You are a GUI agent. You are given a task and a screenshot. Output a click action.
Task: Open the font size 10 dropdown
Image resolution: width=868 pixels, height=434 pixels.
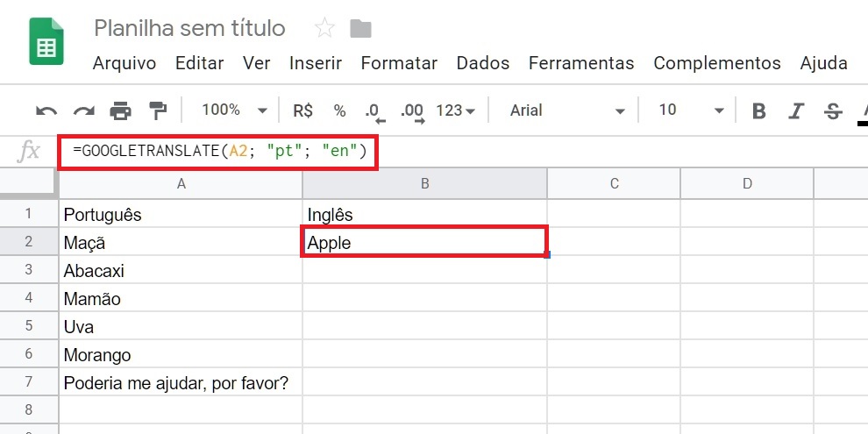pos(691,110)
